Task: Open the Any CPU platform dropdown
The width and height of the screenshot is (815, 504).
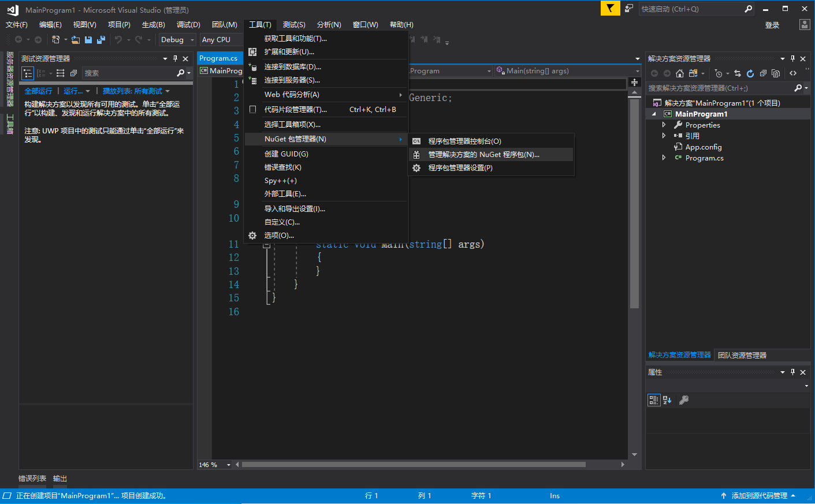Action: point(221,40)
